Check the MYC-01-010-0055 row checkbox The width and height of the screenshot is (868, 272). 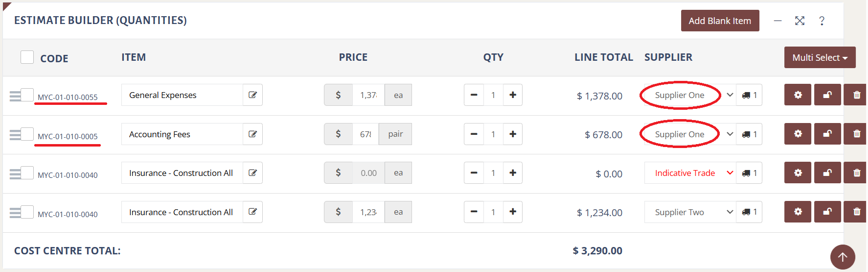click(27, 95)
